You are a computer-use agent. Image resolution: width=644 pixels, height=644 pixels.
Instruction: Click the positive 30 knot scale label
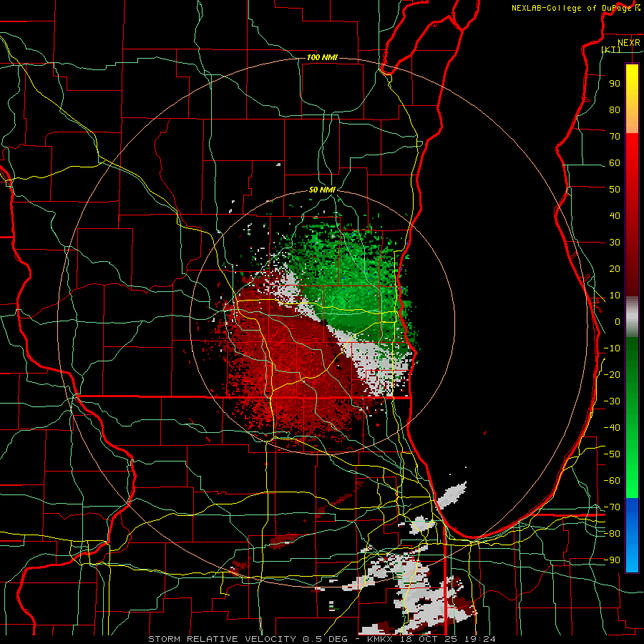coord(615,243)
